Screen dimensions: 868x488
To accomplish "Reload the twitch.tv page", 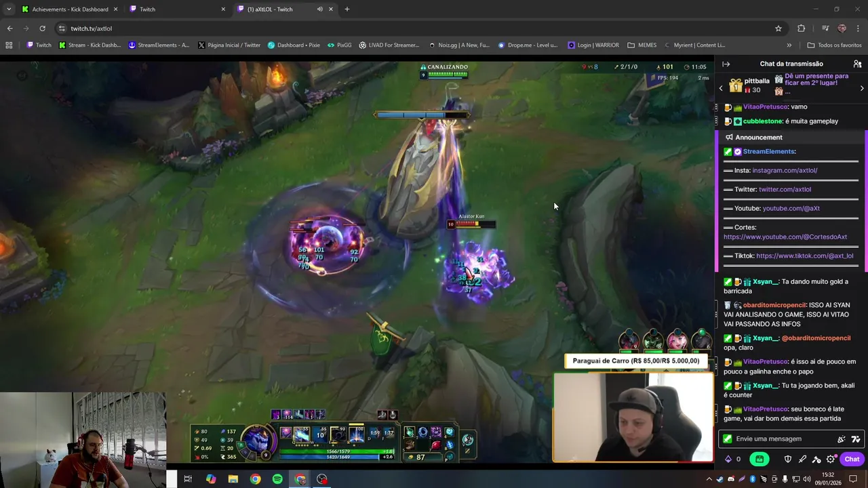I will [x=42, y=28].
